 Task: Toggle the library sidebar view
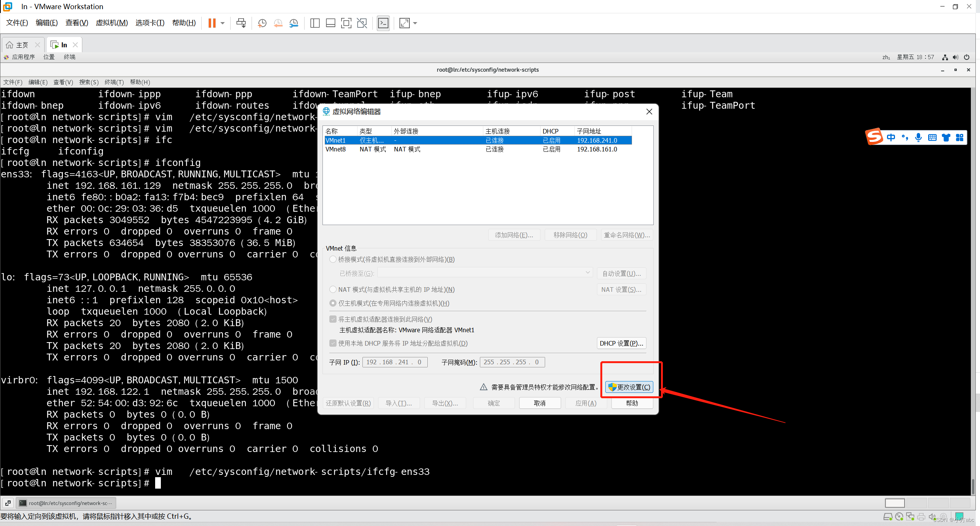[x=315, y=23]
